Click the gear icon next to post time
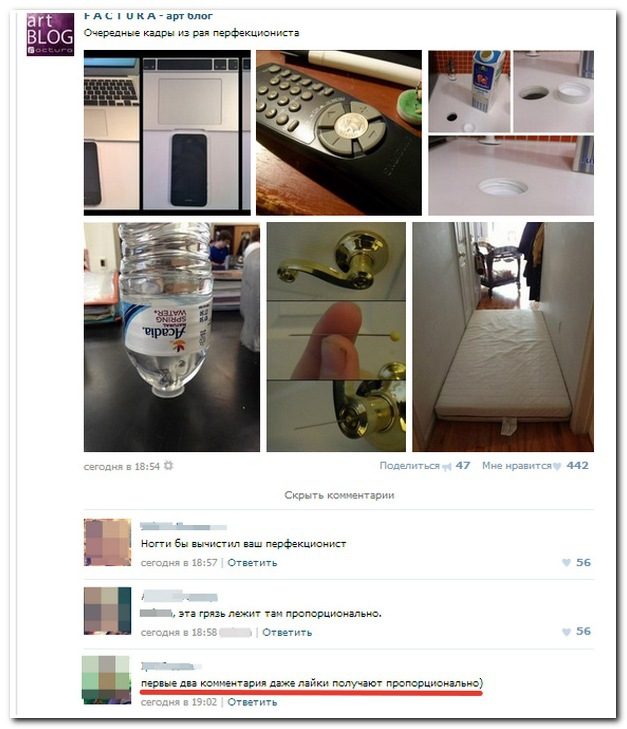The image size is (627, 729). click(x=168, y=466)
